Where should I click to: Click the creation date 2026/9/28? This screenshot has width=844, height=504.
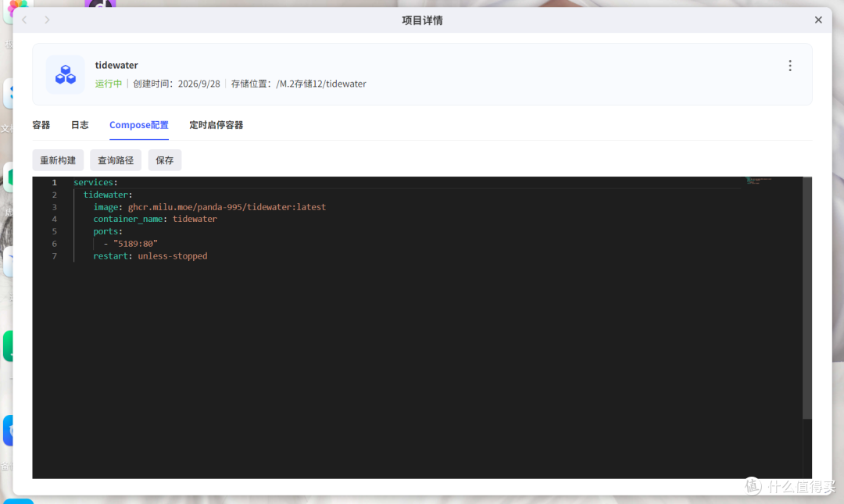199,84
